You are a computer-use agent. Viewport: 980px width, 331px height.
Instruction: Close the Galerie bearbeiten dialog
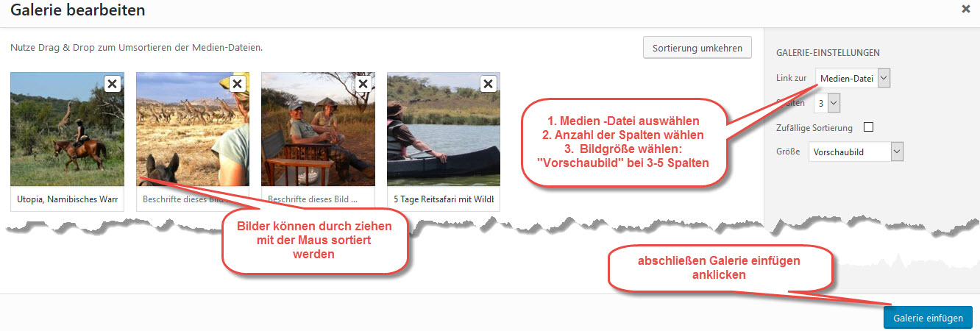tap(965, 10)
